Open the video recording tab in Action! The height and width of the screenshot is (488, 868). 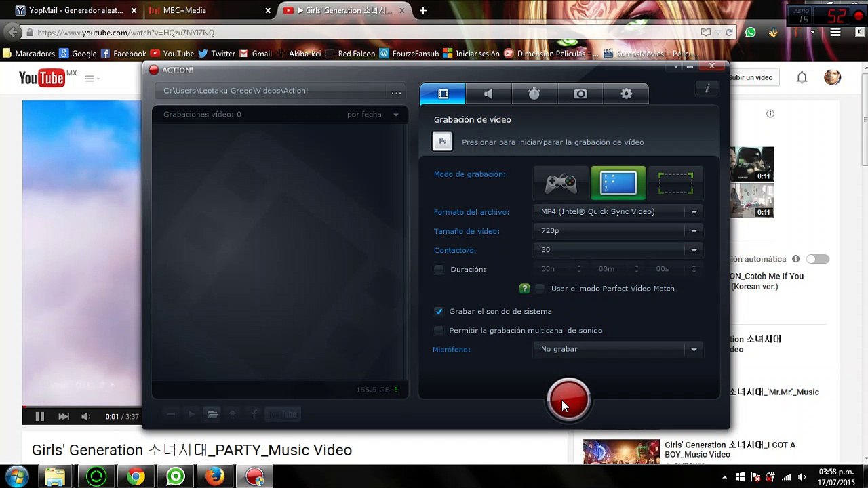pyautogui.click(x=443, y=94)
